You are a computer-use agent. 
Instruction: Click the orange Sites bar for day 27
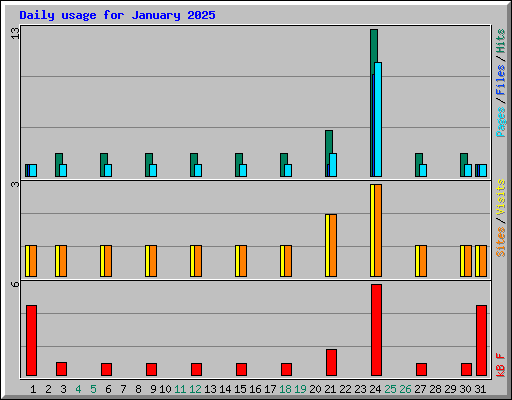click(423, 261)
